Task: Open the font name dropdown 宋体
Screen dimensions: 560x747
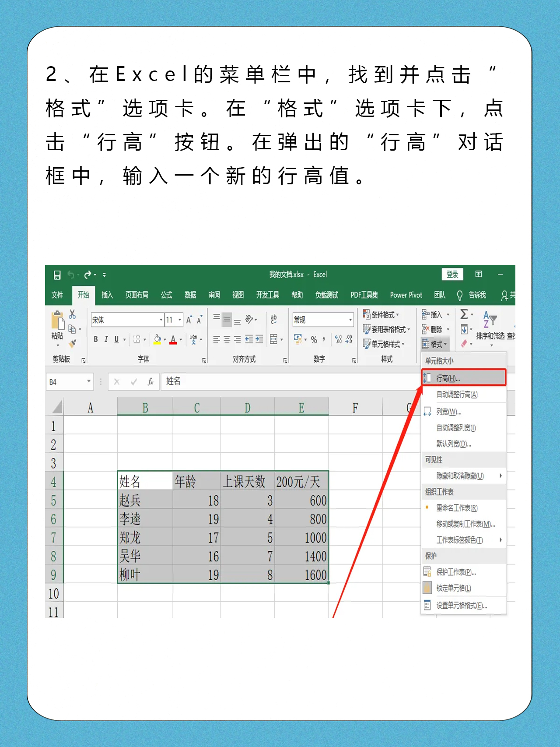Action: coord(161,320)
